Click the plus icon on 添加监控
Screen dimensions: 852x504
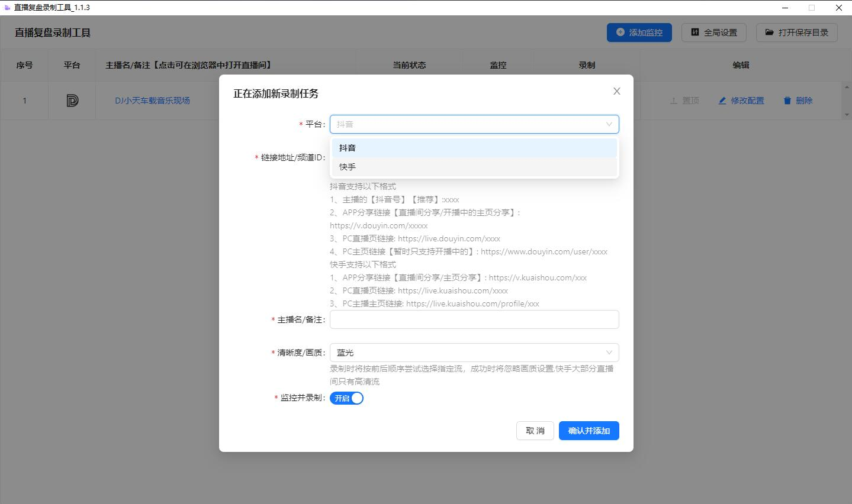click(620, 33)
